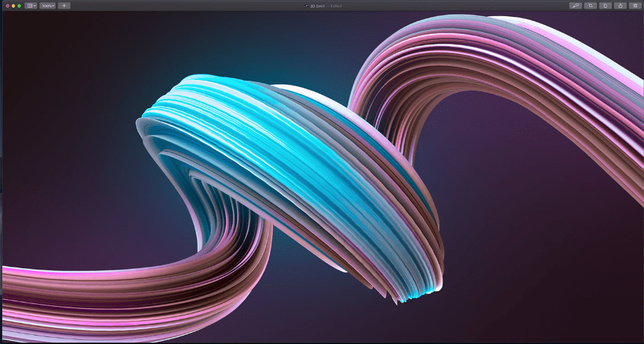644x344 pixels.
Task: Click the document proxy icon beside the title
Action: click(306, 6)
